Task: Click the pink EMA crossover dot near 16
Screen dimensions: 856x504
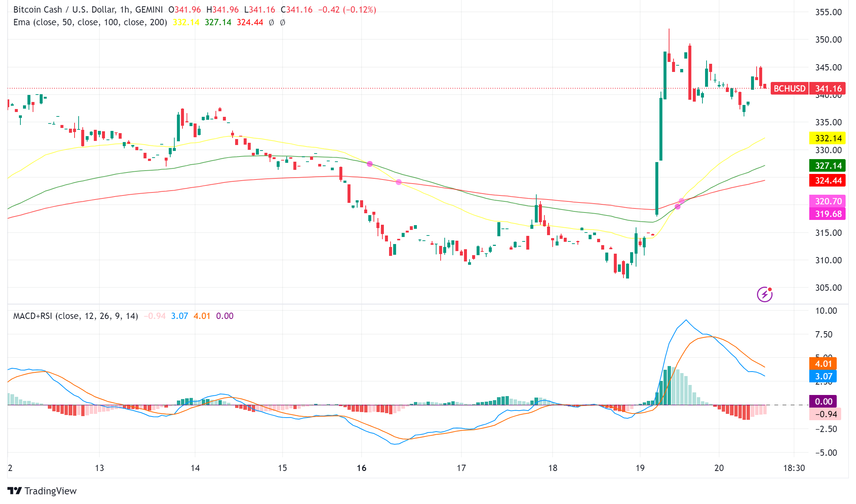Action: tap(370, 164)
